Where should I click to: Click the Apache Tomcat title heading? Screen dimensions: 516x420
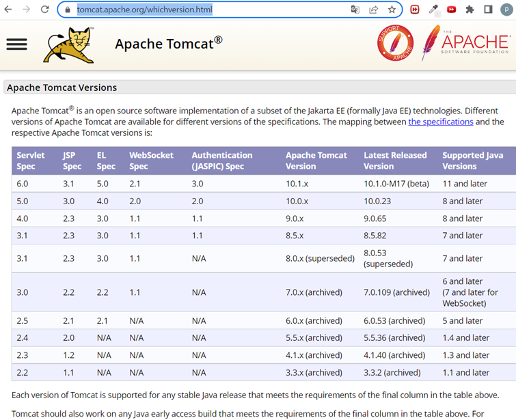[x=169, y=44]
